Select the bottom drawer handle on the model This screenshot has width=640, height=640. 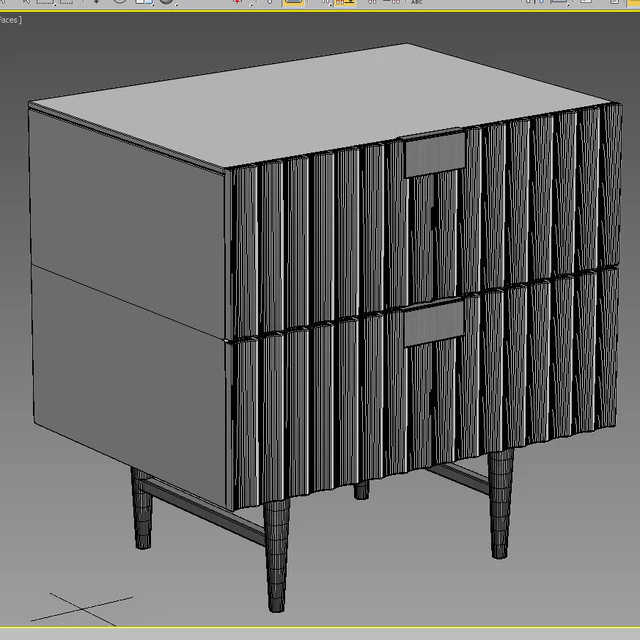[434, 323]
